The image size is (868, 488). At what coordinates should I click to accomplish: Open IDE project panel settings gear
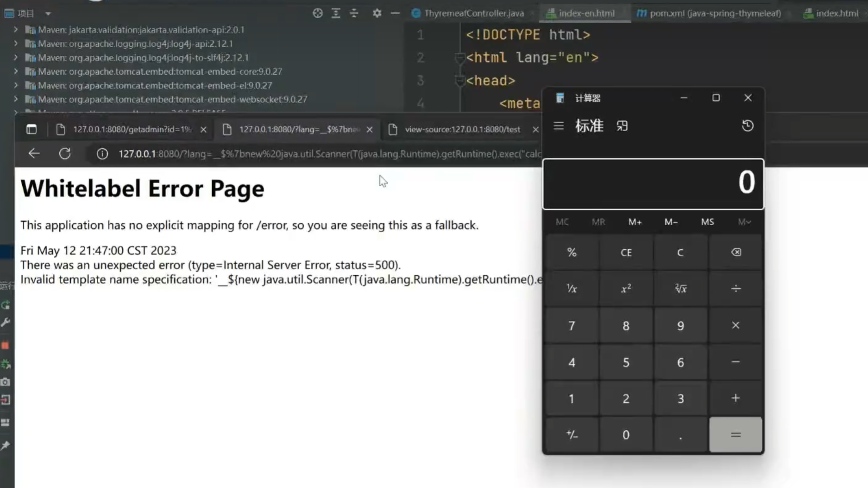[377, 13]
